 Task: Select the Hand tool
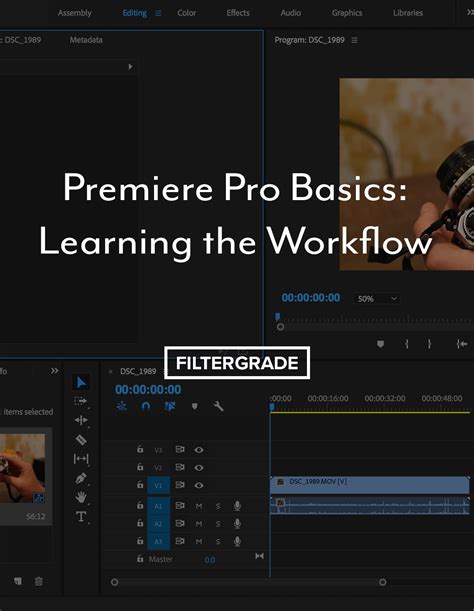pos(81,497)
